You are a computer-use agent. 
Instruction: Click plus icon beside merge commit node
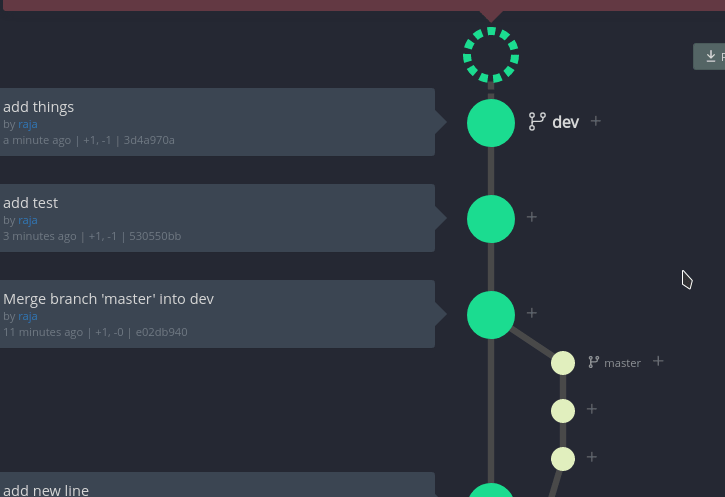[532, 313]
